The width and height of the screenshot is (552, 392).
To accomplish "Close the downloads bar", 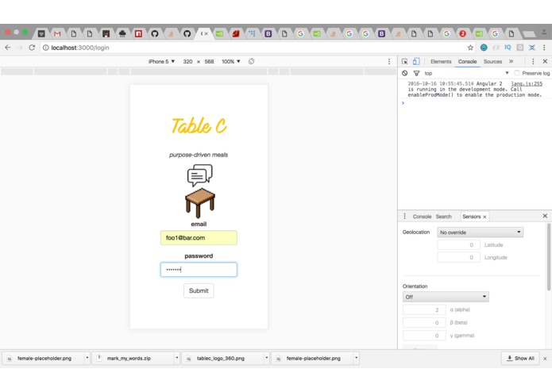I will (x=545, y=359).
